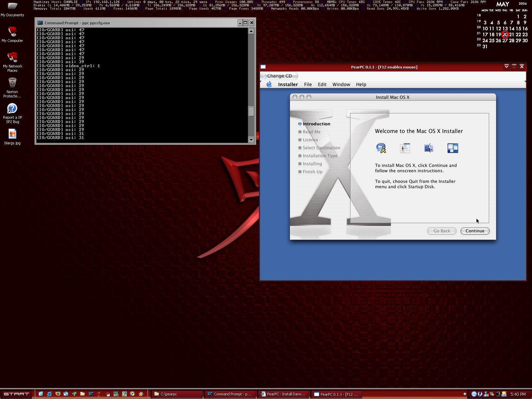Click Command Prompt scrollbar down arrow
The image size is (532, 399).
point(251,140)
